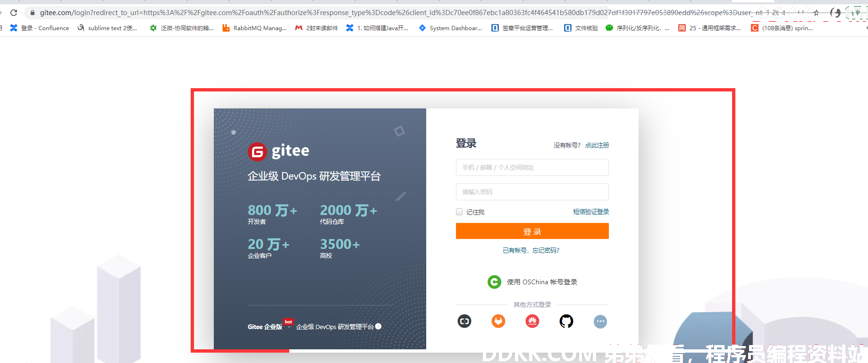Click the 请输入密码 password field
Image resolution: width=868 pixels, height=363 pixels.
click(x=532, y=192)
